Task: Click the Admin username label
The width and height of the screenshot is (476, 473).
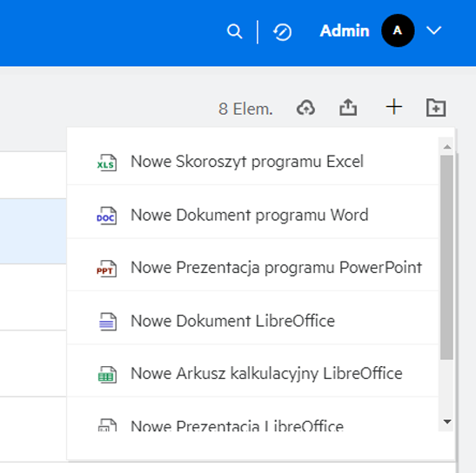Action: pyautogui.click(x=345, y=30)
